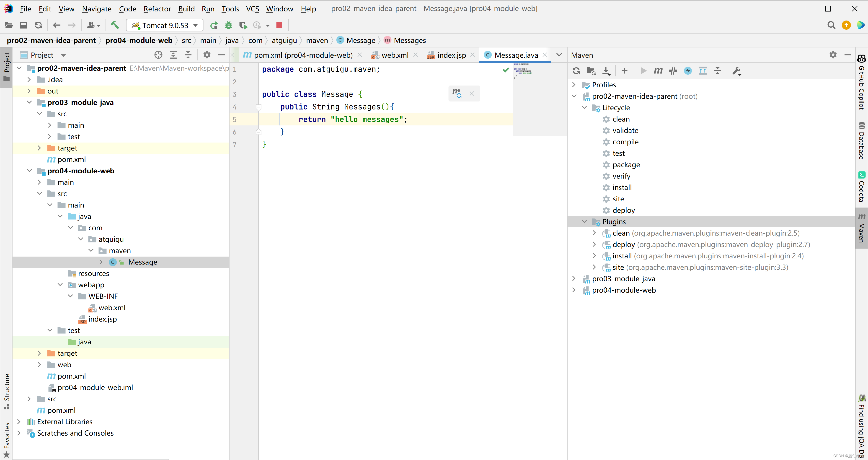Open GitHub Copilot side panel

point(862,82)
